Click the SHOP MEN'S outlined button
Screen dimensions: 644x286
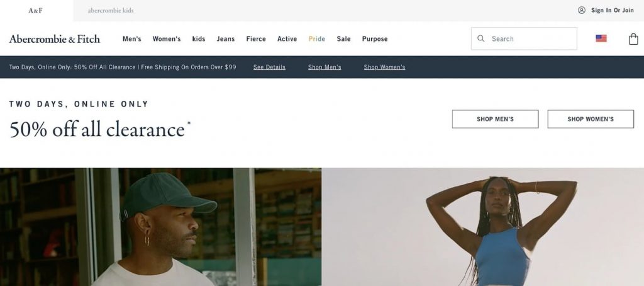[495, 119]
